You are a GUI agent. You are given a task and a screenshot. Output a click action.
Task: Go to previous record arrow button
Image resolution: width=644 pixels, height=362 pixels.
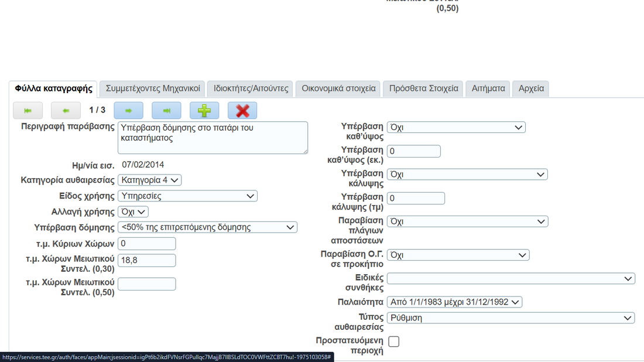(x=66, y=110)
